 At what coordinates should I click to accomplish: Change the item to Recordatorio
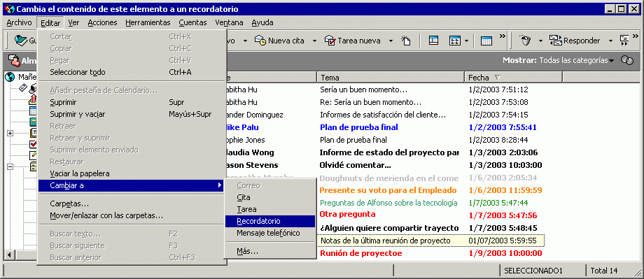[x=270, y=221]
